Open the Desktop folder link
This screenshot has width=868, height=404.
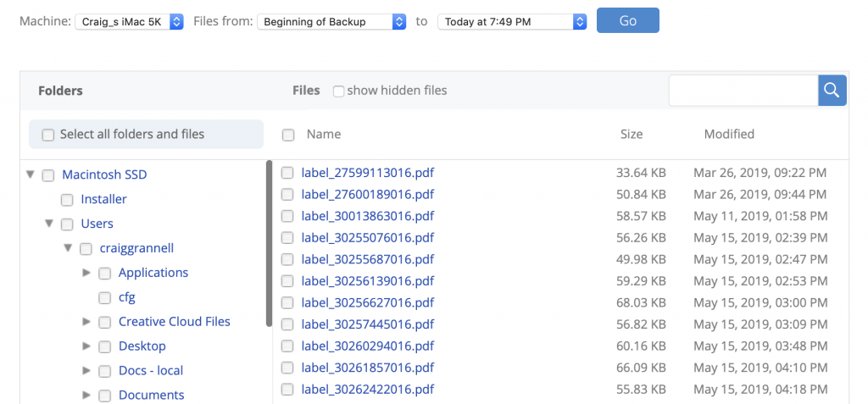(x=142, y=346)
